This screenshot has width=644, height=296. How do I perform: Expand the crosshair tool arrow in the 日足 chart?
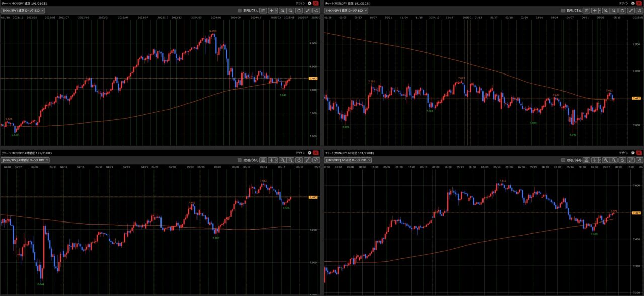click(599, 10)
